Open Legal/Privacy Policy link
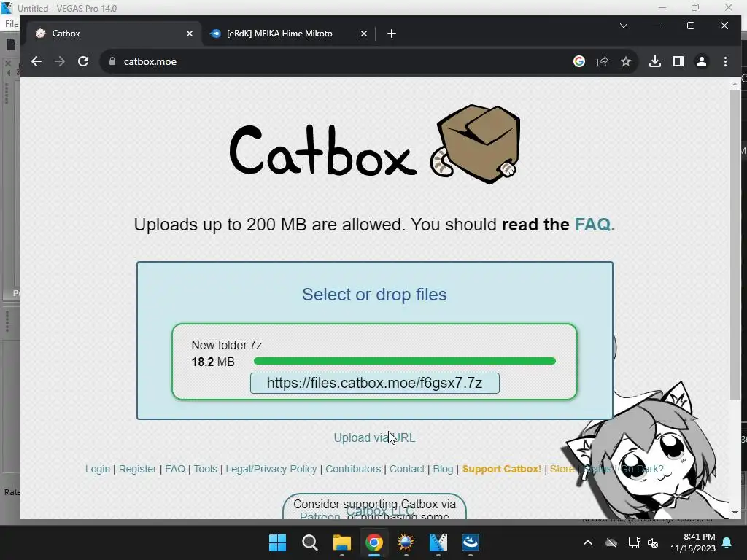 pyautogui.click(x=271, y=469)
